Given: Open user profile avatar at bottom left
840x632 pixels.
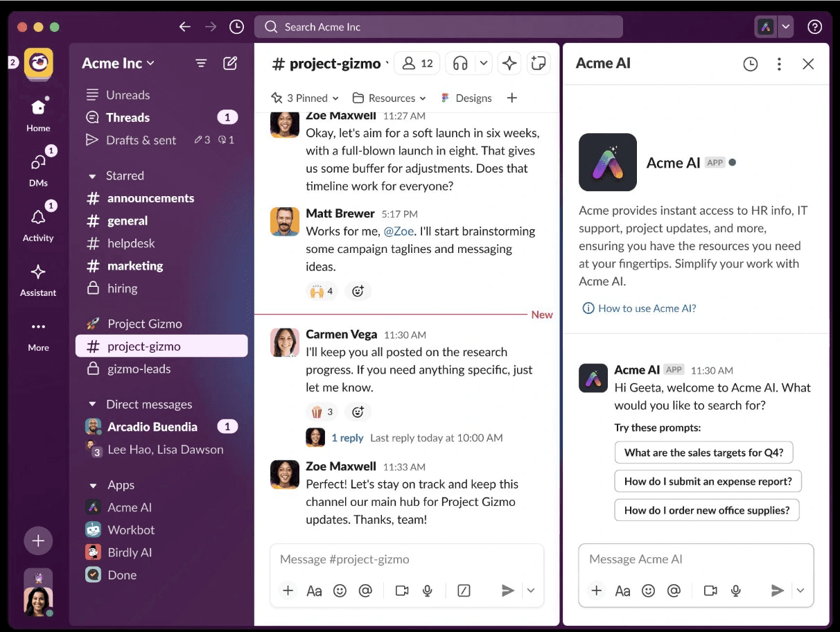Looking at the screenshot, I should pos(38,601).
